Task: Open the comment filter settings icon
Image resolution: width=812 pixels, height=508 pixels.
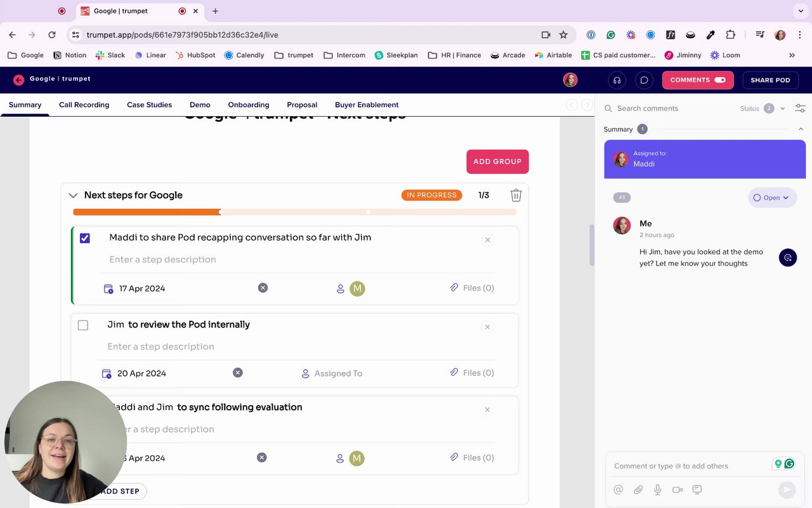Action: point(800,109)
